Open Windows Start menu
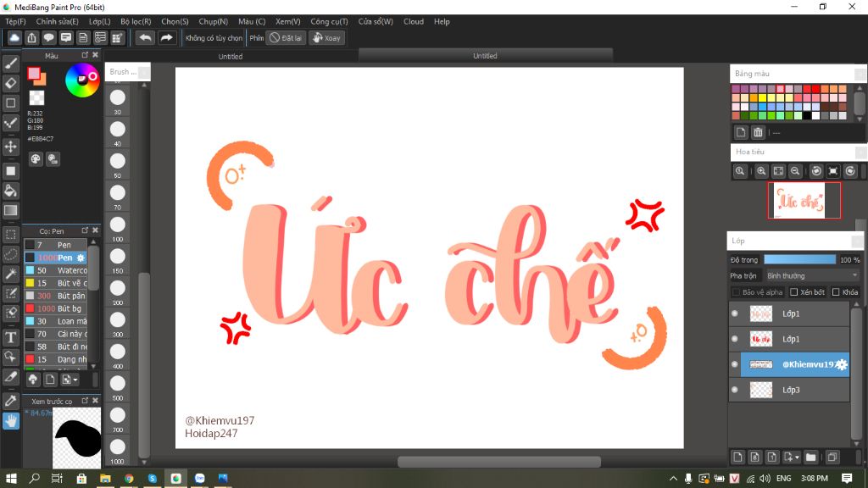This screenshot has width=868, height=488. click(x=11, y=478)
